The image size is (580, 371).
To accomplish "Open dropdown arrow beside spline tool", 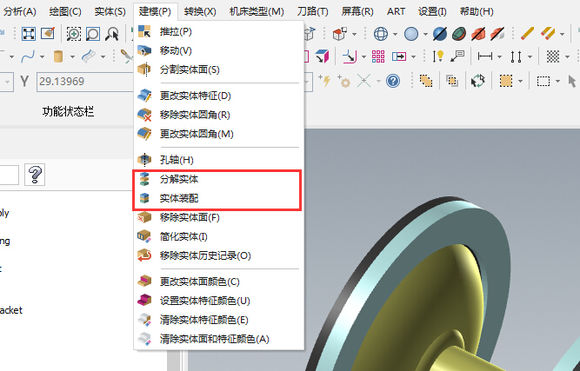I will [x=42, y=57].
